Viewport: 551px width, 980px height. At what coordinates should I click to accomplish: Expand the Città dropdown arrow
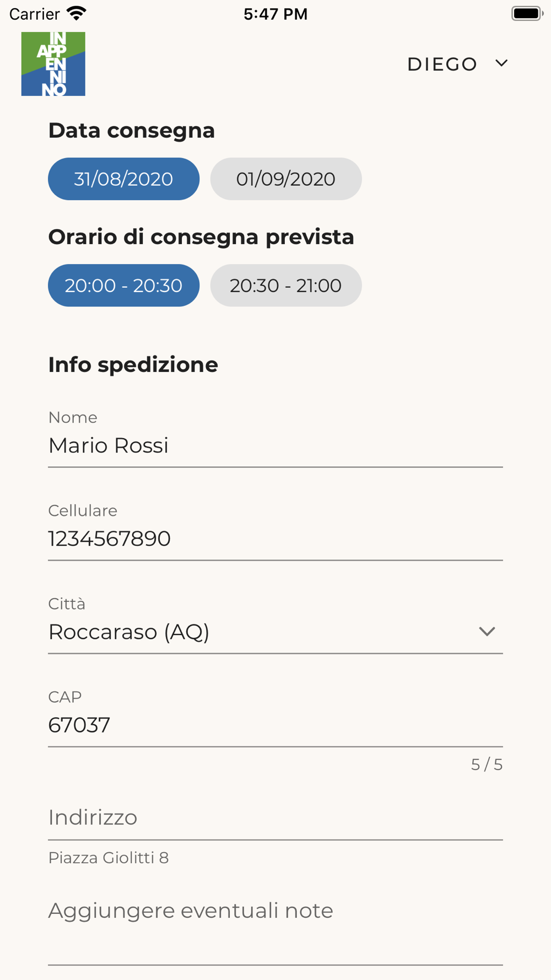[487, 631]
